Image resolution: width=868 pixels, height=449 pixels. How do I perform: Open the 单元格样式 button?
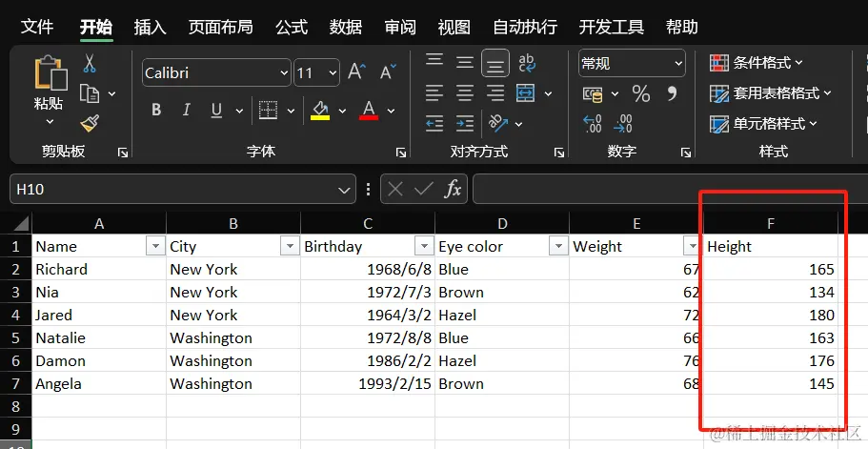click(763, 124)
